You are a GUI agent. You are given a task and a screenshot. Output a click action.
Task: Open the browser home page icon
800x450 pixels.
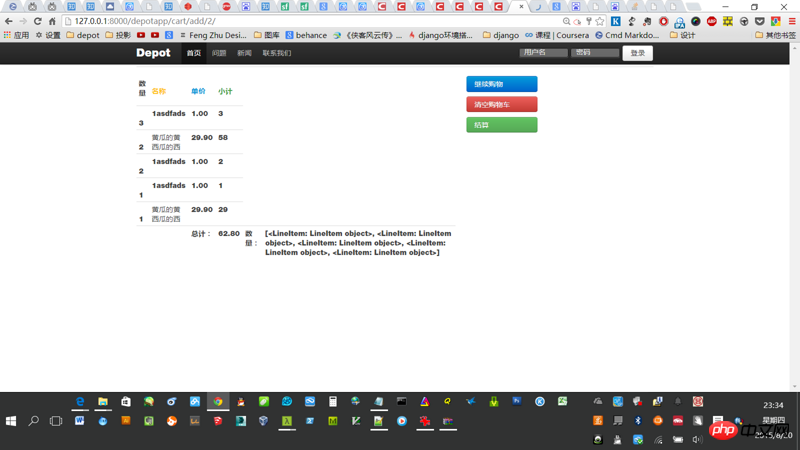tap(52, 21)
